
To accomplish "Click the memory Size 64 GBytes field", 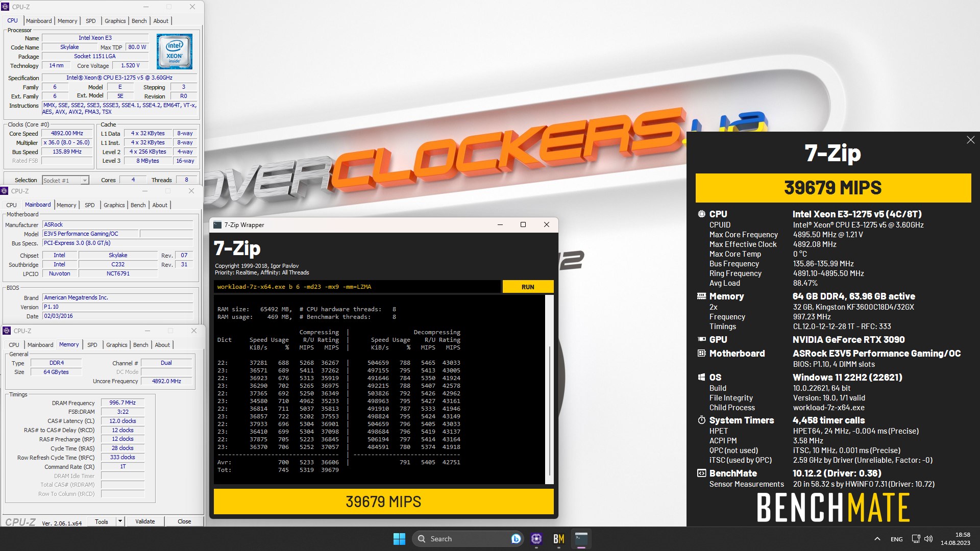I will [x=56, y=372].
